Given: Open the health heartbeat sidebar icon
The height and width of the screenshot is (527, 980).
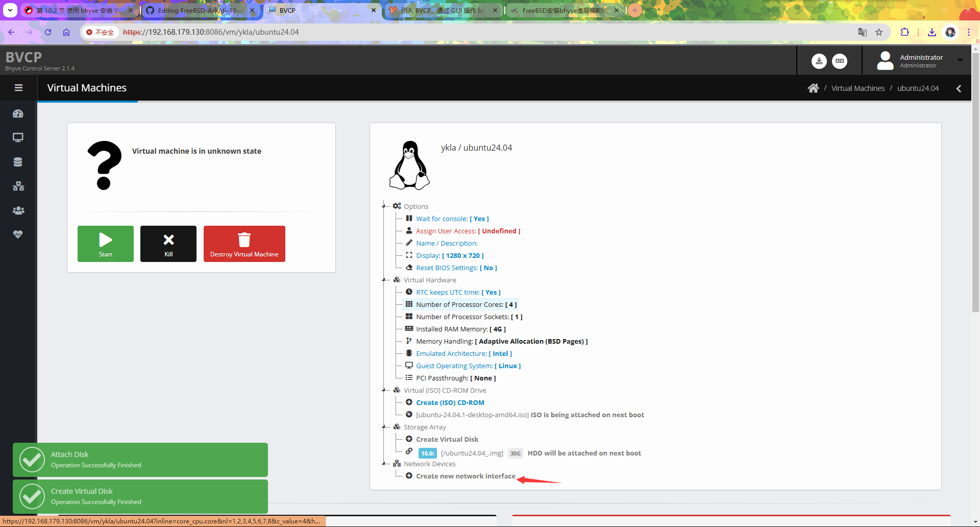Looking at the screenshot, I should (x=18, y=234).
